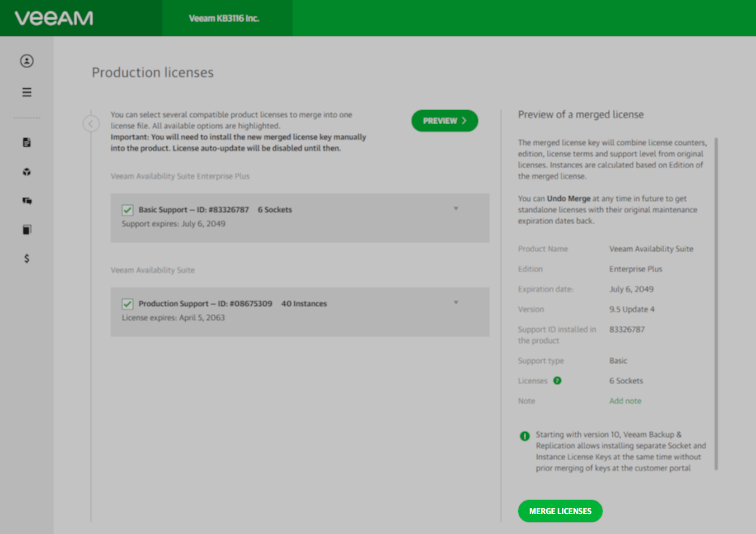This screenshot has height=534, width=756.
Task: Click the Undo Merge bold text
Action: [x=569, y=199]
